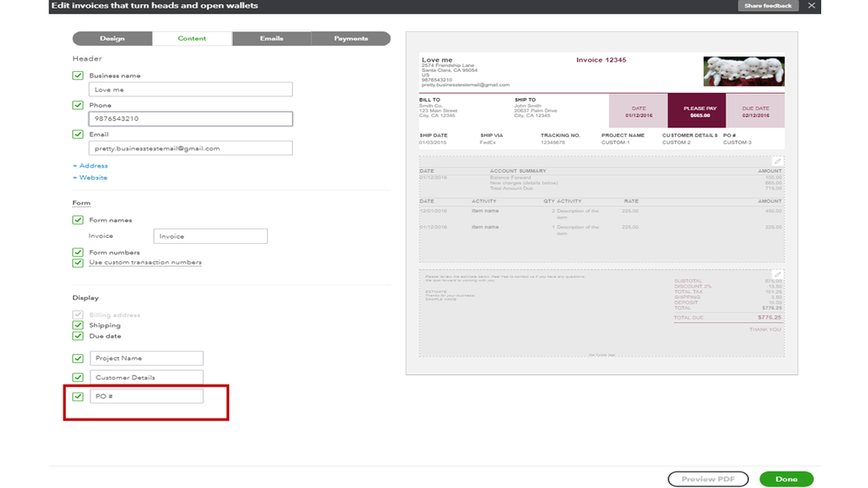
Task: Click the Invoice form name field
Action: pos(210,236)
